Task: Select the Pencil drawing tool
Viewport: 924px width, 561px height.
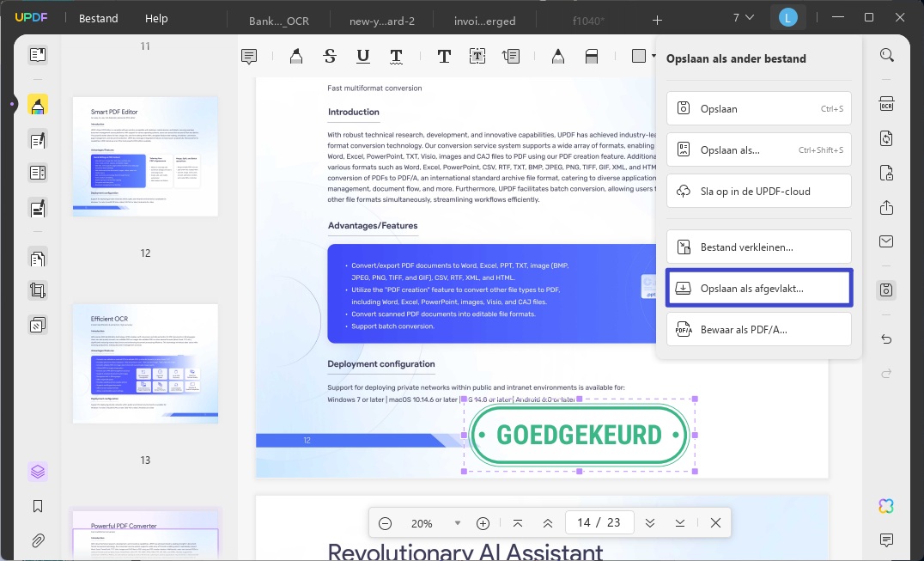Action: click(557, 57)
